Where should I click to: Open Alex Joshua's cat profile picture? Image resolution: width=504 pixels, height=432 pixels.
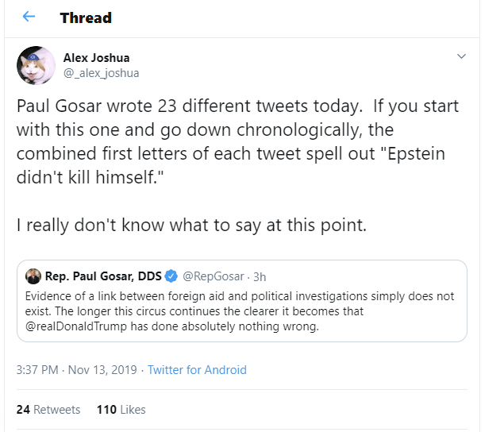pos(36,65)
